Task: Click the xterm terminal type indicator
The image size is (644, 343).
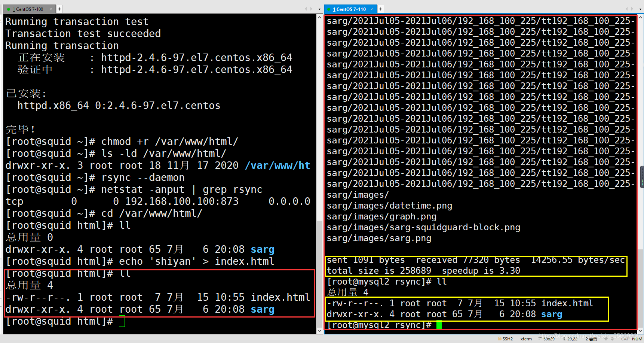Action: click(526, 339)
